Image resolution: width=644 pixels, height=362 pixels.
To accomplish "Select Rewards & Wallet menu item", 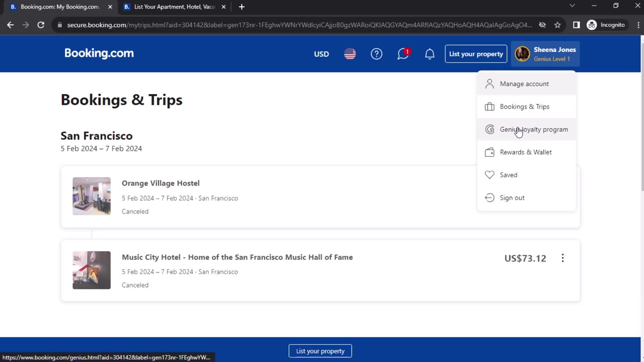I will coord(527,152).
